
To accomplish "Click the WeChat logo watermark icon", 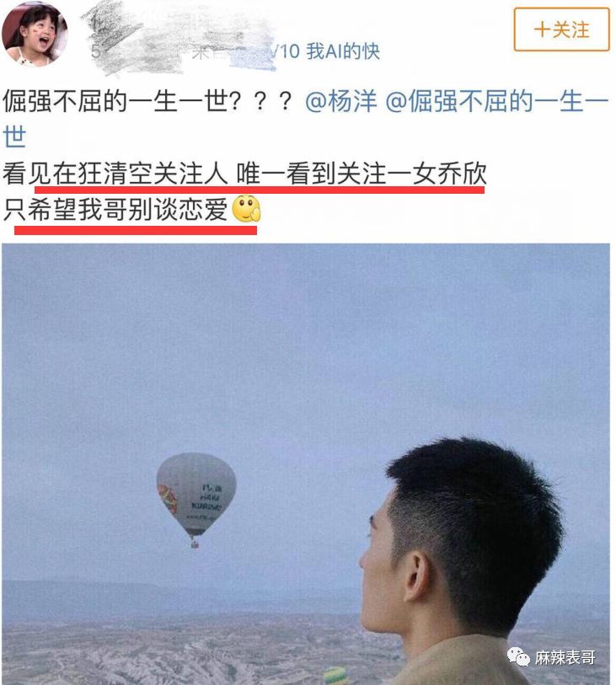I will click(x=518, y=656).
